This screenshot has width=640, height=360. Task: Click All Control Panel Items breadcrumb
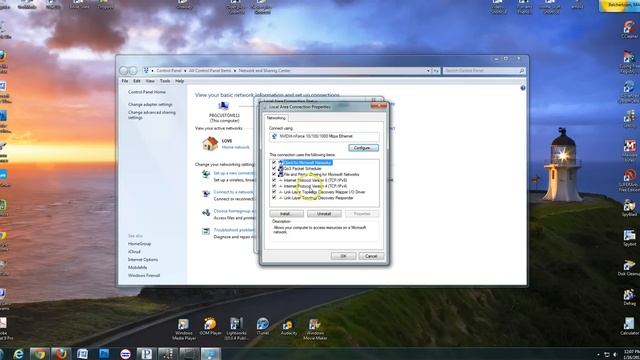pyautogui.click(x=210, y=71)
